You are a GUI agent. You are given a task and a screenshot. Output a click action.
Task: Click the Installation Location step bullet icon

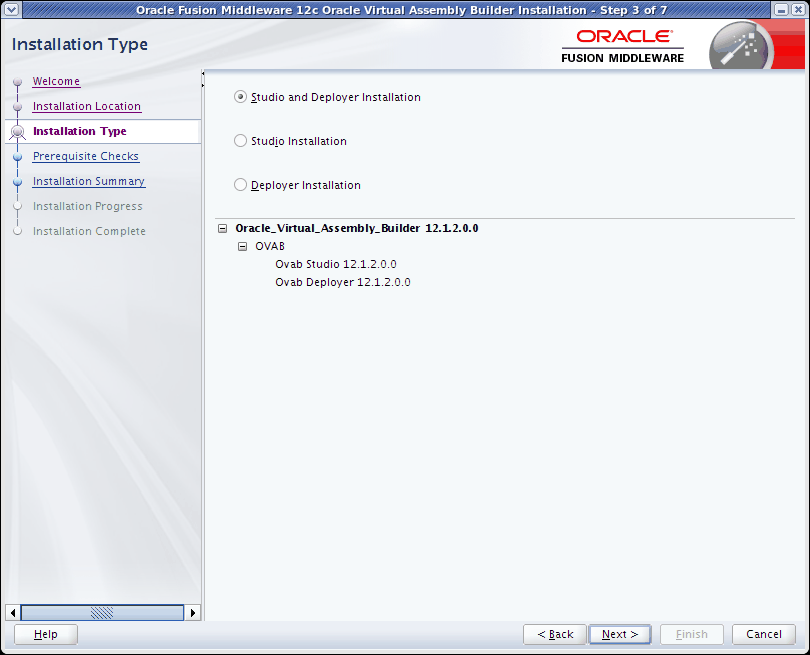pyautogui.click(x=18, y=106)
